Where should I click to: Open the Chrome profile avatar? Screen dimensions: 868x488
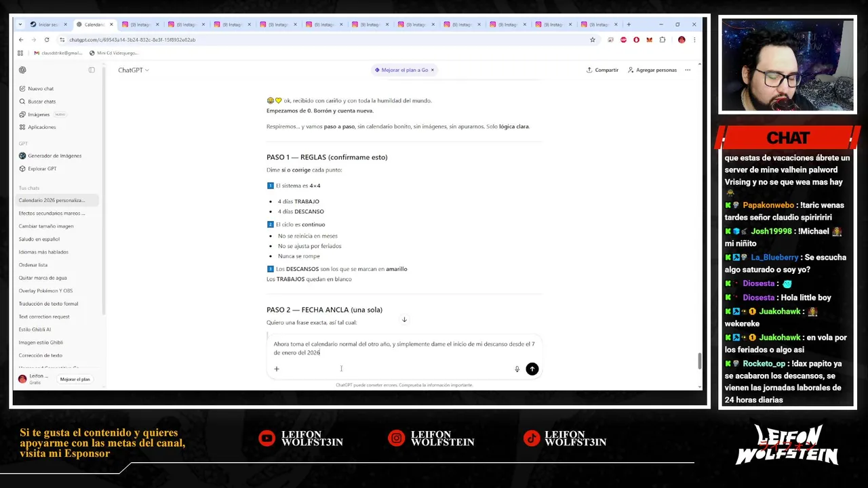[x=682, y=40]
